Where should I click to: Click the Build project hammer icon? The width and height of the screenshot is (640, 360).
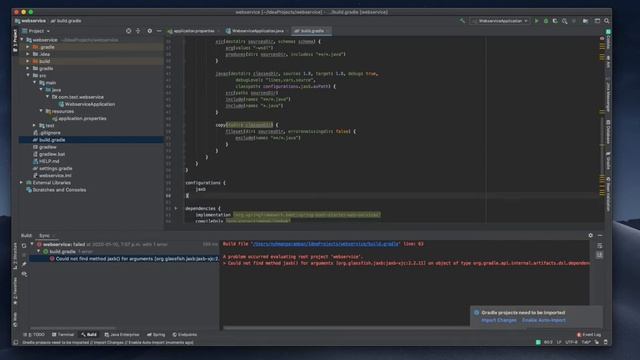(x=462, y=21)
